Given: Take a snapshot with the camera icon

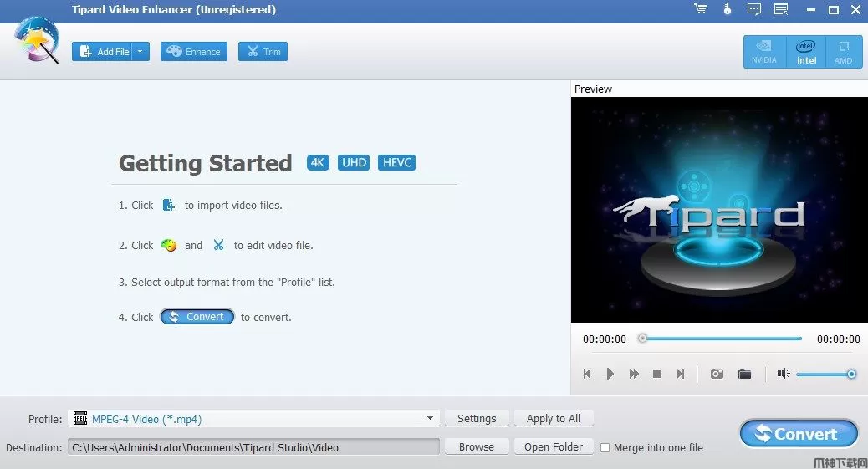Looking at the screenshot, I should 717,374.
